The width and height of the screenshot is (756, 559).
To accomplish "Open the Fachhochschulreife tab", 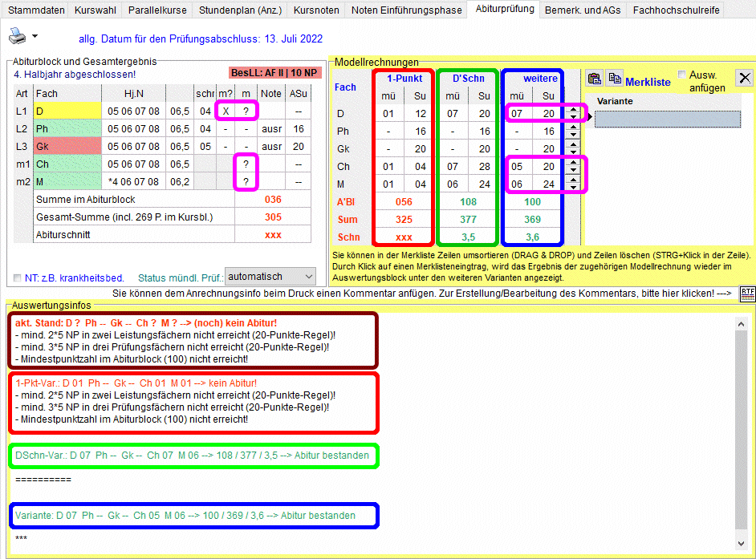I will [x=677, y=10].
